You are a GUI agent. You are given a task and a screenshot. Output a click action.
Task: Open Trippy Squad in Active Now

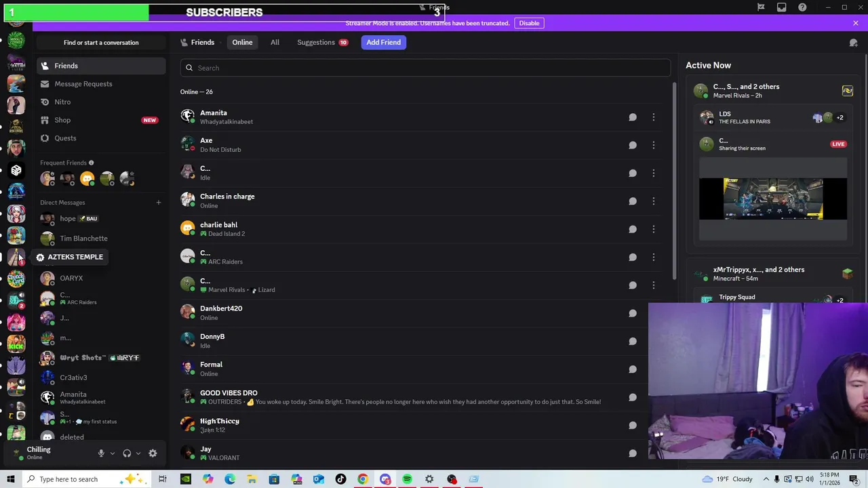pyautogui.click(x=772, y=298)
